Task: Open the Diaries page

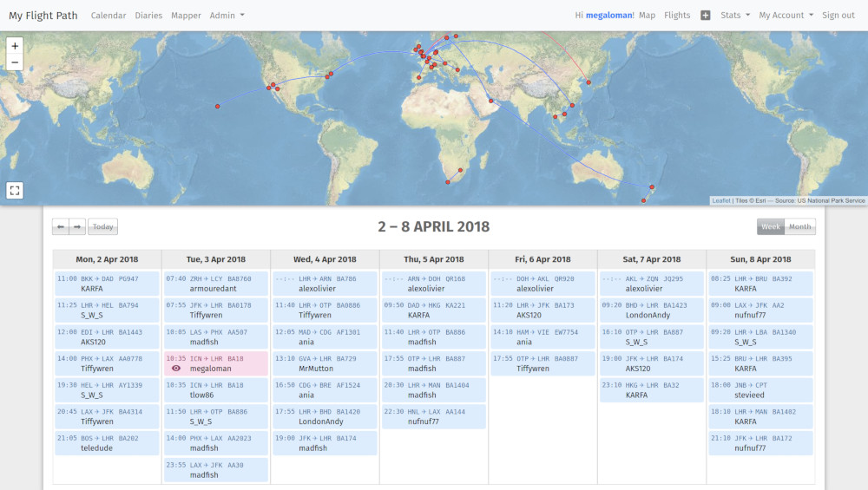Action: pos(148,16)
